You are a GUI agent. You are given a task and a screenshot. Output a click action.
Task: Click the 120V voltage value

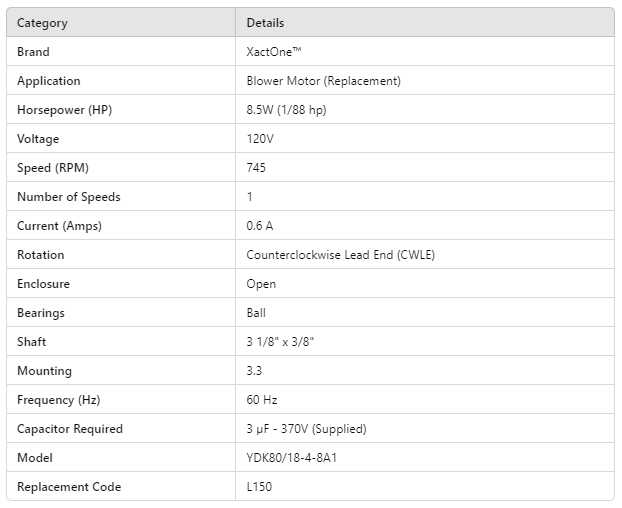(260, 139)
